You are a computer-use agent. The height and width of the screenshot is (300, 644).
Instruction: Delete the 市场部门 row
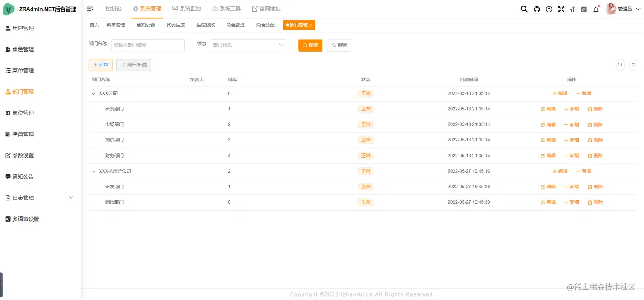coord(595,124)
